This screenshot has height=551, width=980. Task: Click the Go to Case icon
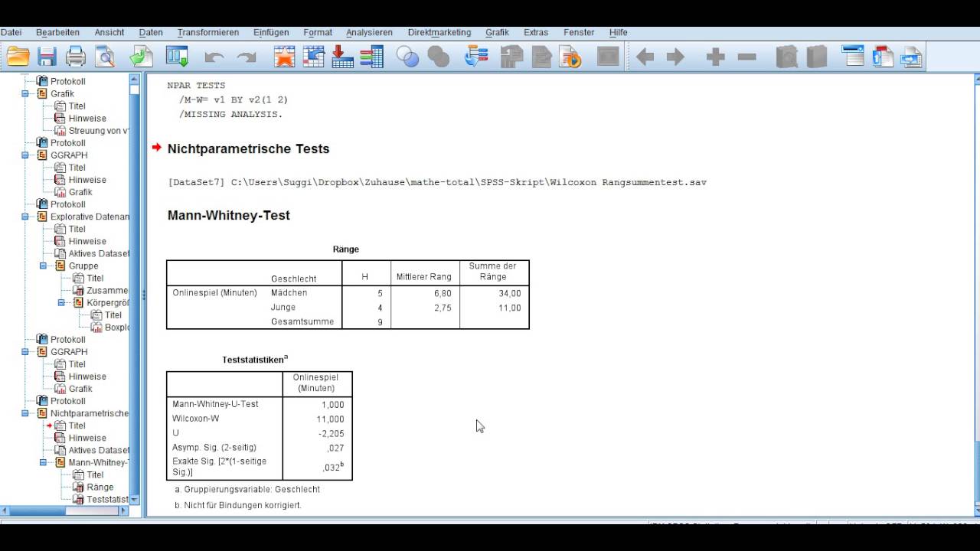314,57
